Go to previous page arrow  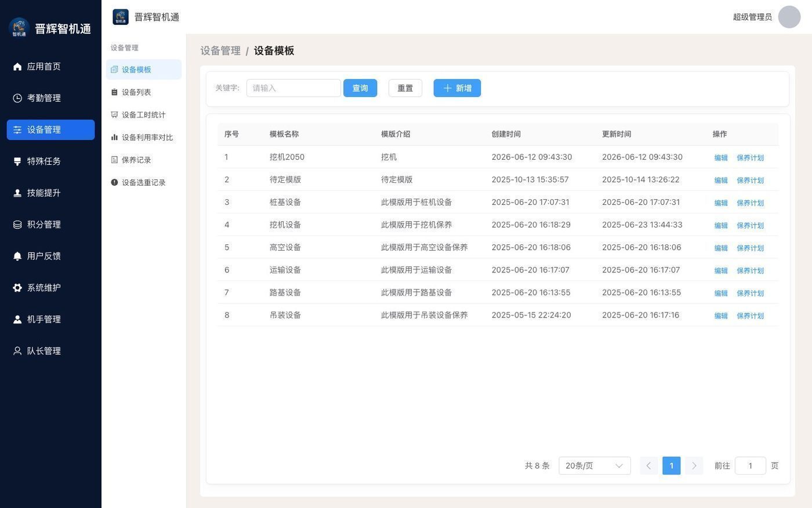(x=648, y=466)
